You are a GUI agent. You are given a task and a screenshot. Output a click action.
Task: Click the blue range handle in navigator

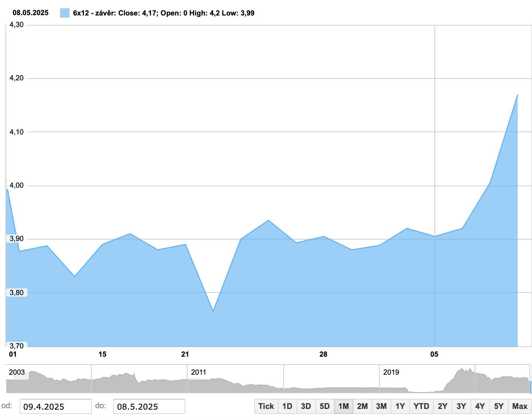coord(531,387)
